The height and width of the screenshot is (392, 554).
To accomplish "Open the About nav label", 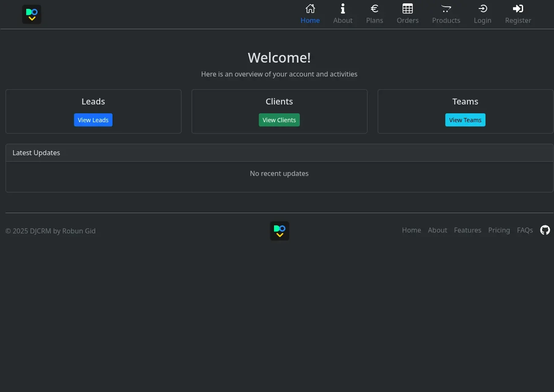I will pos(343,20).
